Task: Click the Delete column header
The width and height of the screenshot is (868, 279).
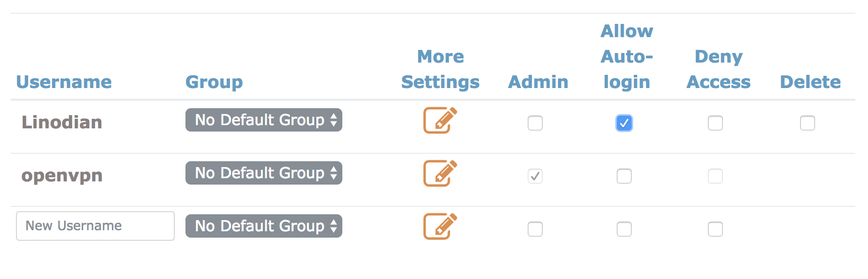Action: (810, 82)
